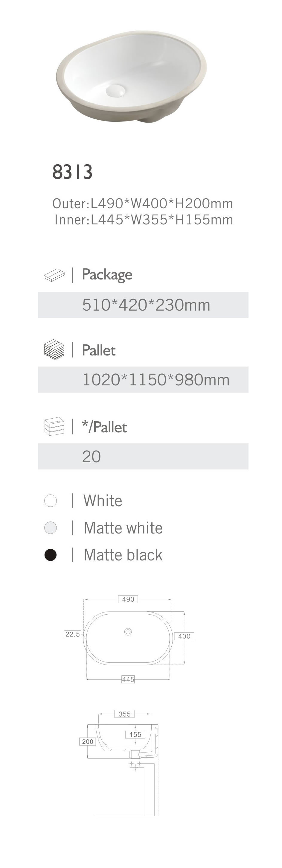Screen dimensions: 282x868
Task: Click the 22.5 dimension label in drawing
Action: click(x=72, y=634)
